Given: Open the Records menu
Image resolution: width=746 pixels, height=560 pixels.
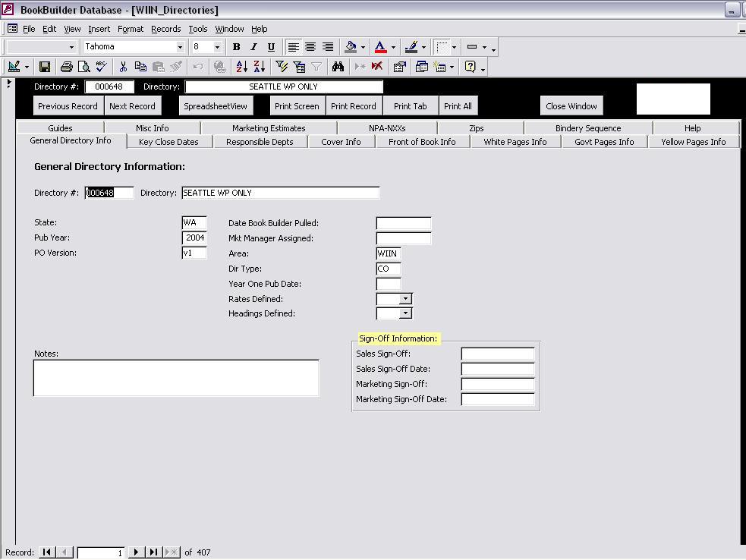Looking at the screenshot, I should click(x=165, y=29).
